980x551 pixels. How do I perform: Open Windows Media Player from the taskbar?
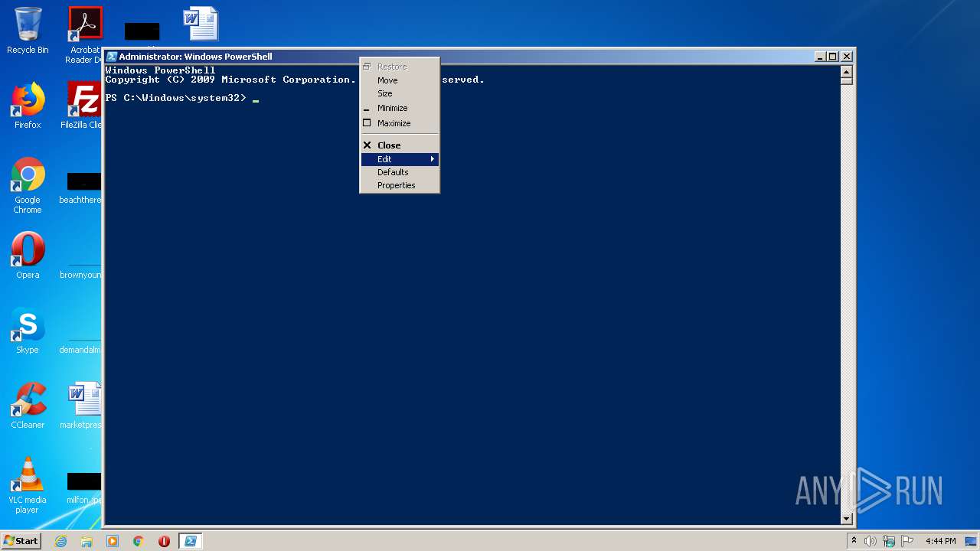[113, 541]
